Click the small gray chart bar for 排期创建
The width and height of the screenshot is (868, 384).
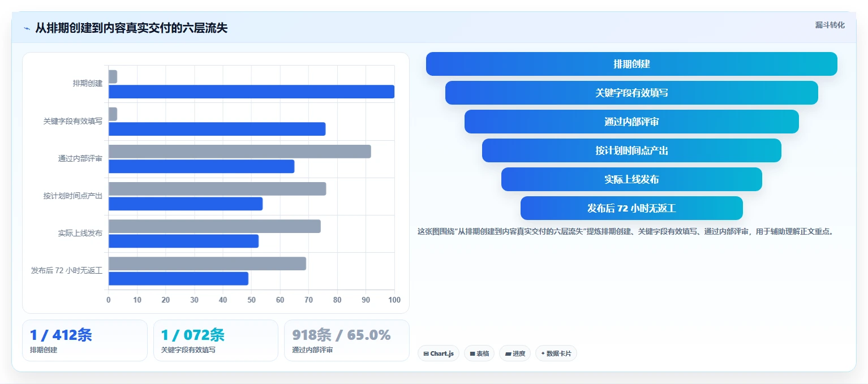click(113, 77)
